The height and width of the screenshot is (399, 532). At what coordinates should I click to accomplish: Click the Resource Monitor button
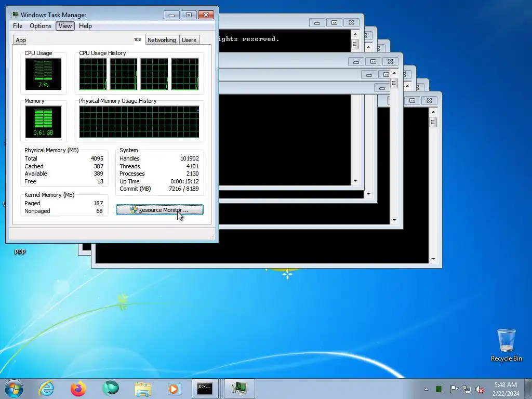159,210
